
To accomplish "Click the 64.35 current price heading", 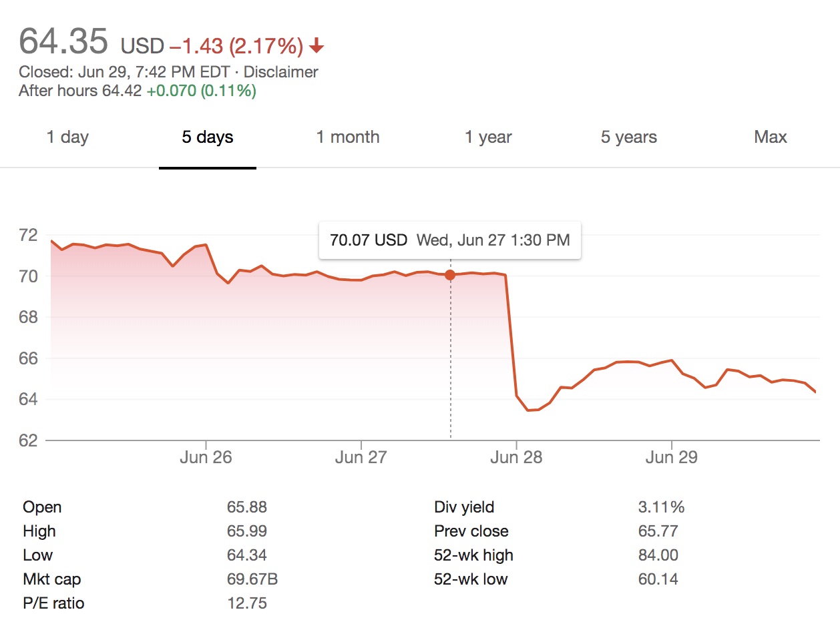I will [63, 41].
